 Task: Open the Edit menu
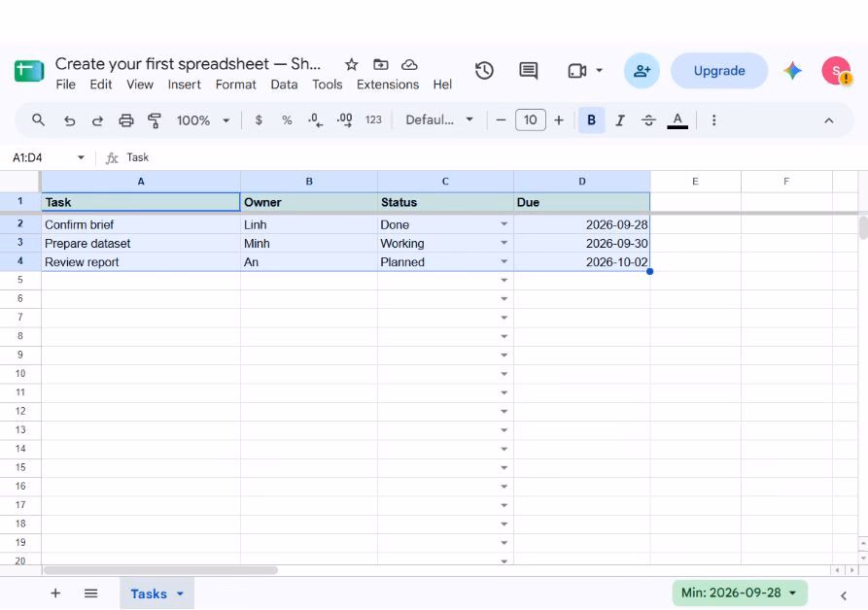coord(101,85)
